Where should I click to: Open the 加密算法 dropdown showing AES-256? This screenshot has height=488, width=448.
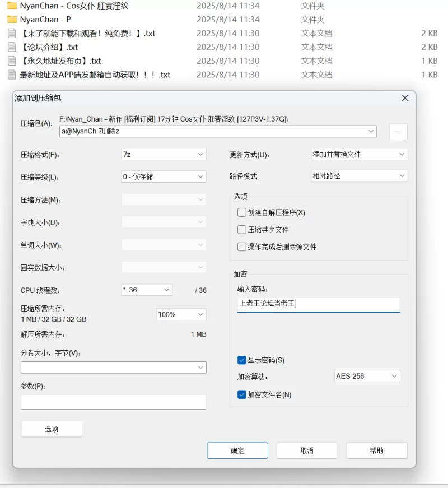coord(367,376)
